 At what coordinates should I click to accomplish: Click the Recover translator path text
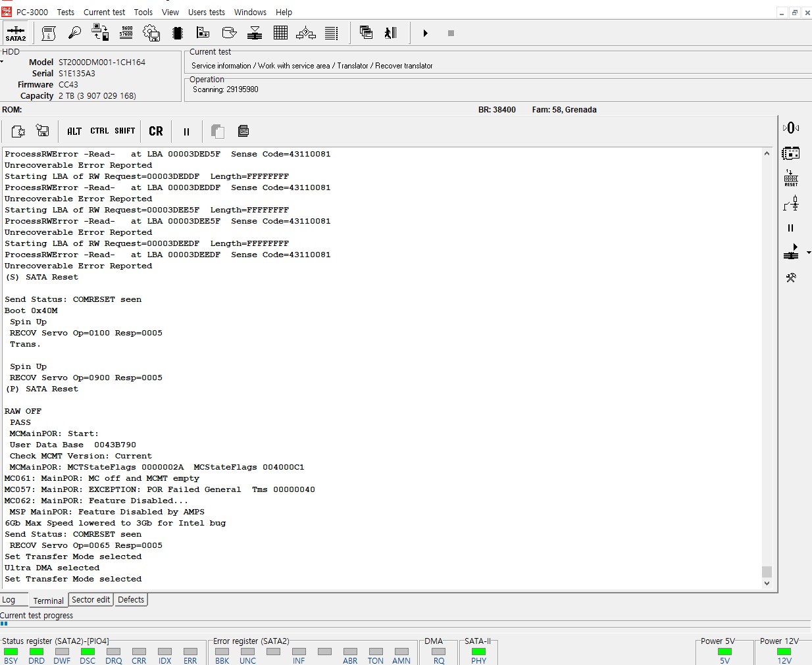pos(404,66)
